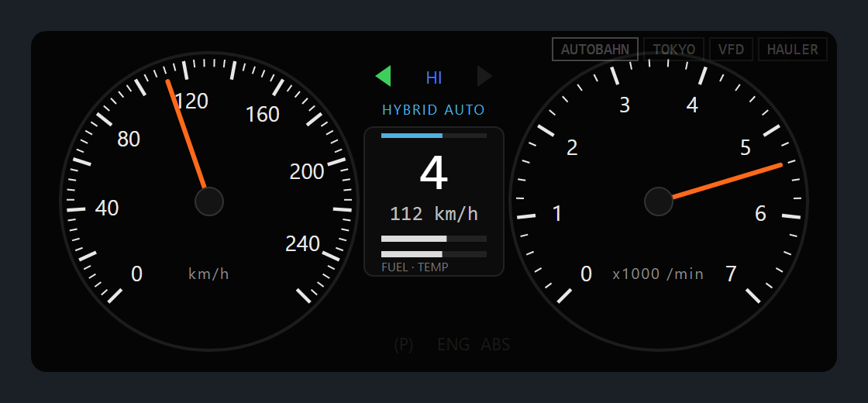The height and width of the screenshot is (403, 868).
Task: Choose the HAULER theme
Action: [792, 50]
